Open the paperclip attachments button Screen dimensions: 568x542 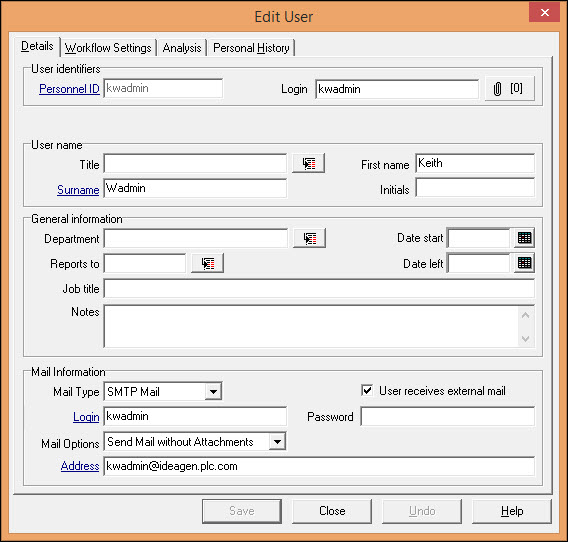pos(510,88)
